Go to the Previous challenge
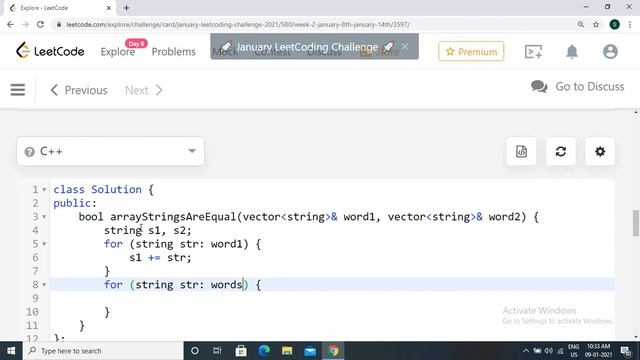Screen dimensions: 640x360 (x=79, y=90)
